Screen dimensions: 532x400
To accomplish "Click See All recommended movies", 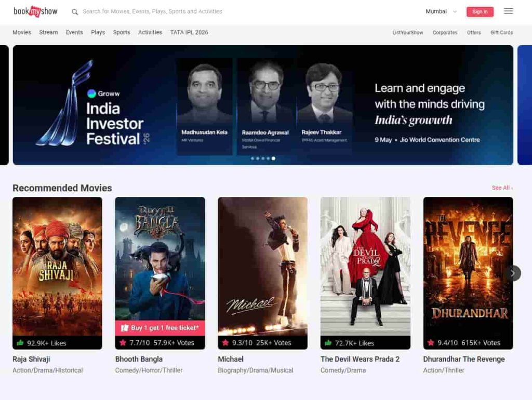I will 502,188.
